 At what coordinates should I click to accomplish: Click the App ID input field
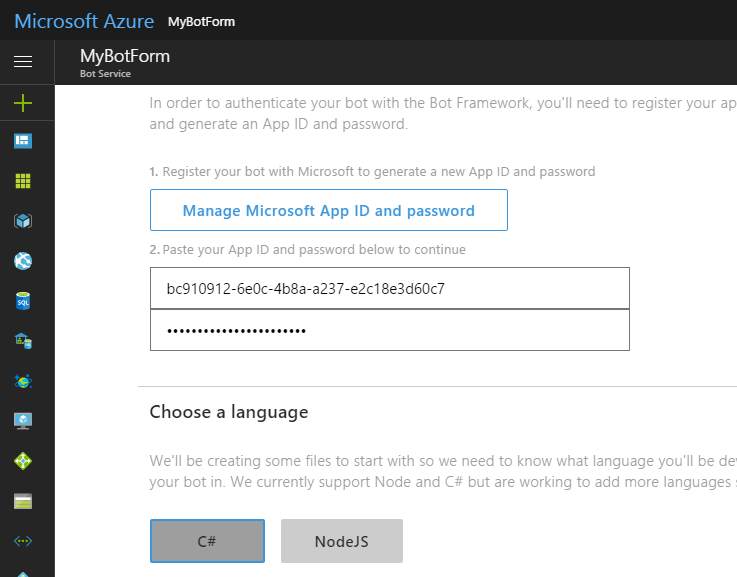click(x=389, y=288)
